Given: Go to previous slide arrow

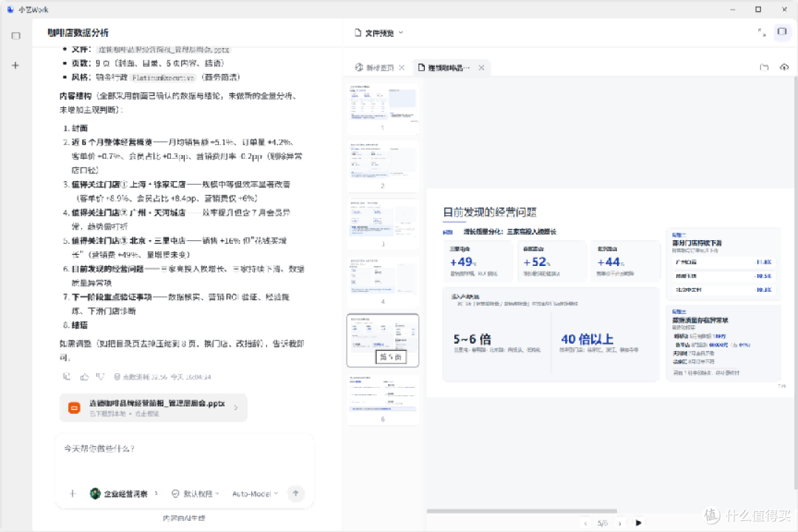Looking at the screenshot, I should coord(586,523).
